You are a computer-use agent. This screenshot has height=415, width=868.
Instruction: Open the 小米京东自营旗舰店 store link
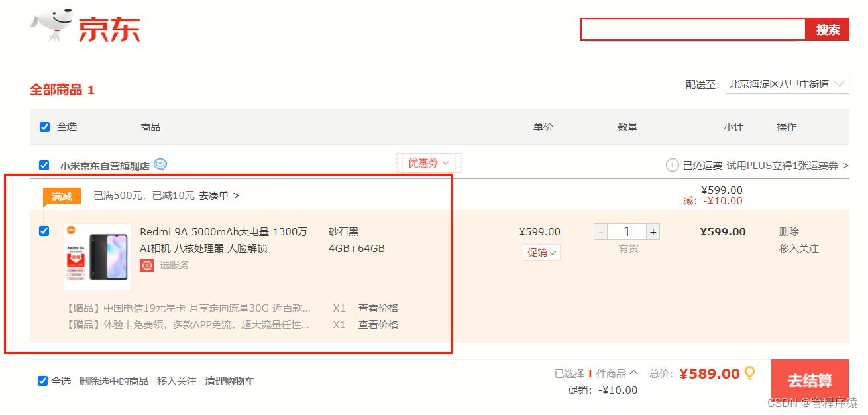click(105, 166)
